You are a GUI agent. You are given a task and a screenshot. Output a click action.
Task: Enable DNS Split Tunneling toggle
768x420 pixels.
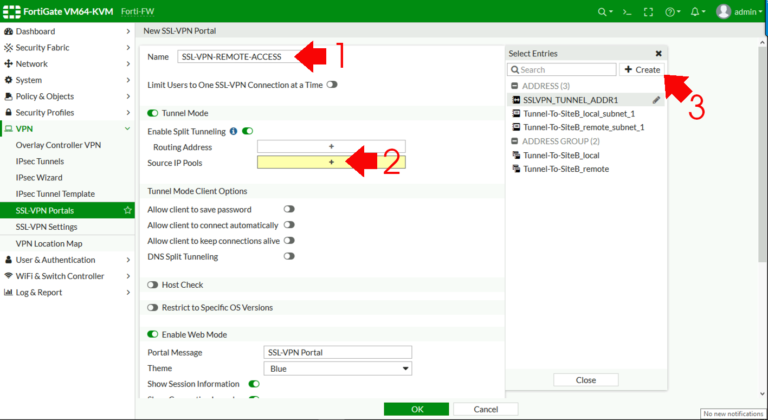coord(289,256)
